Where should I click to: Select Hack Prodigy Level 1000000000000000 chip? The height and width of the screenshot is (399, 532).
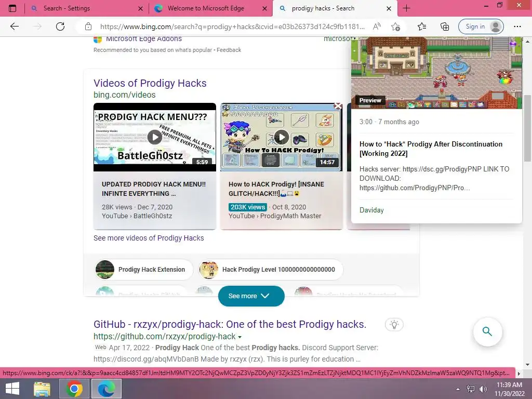pos(271,270)
